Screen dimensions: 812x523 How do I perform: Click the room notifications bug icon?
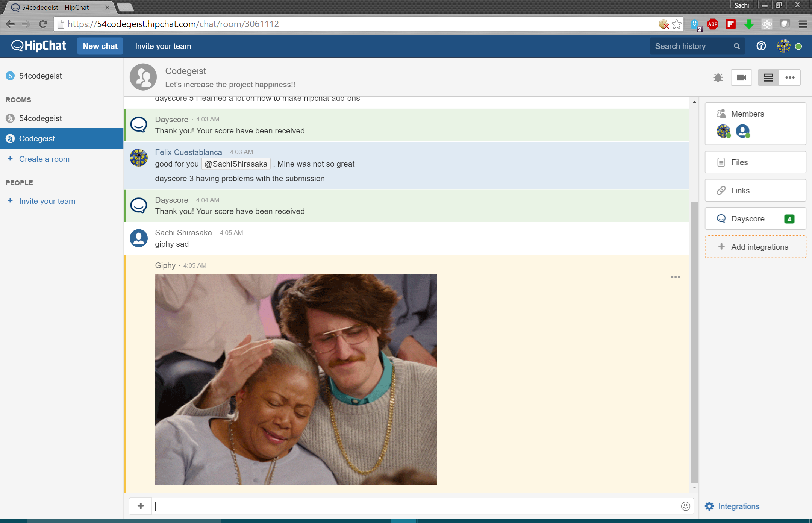click(718, 78)
